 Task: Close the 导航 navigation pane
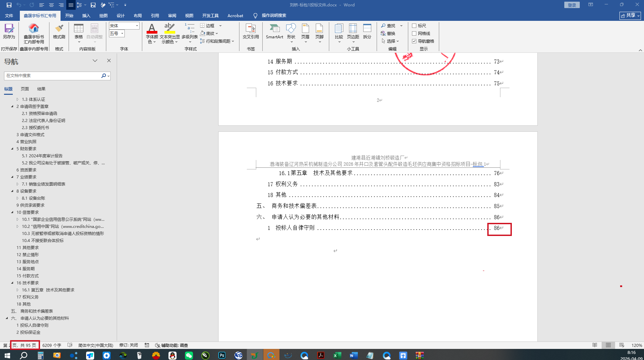point(109,61)
